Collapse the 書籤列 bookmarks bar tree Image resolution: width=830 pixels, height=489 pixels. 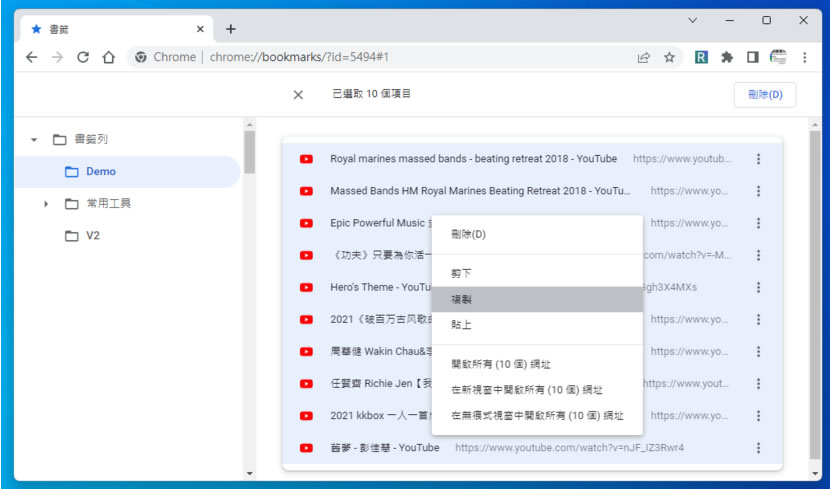tap(34, 140)
